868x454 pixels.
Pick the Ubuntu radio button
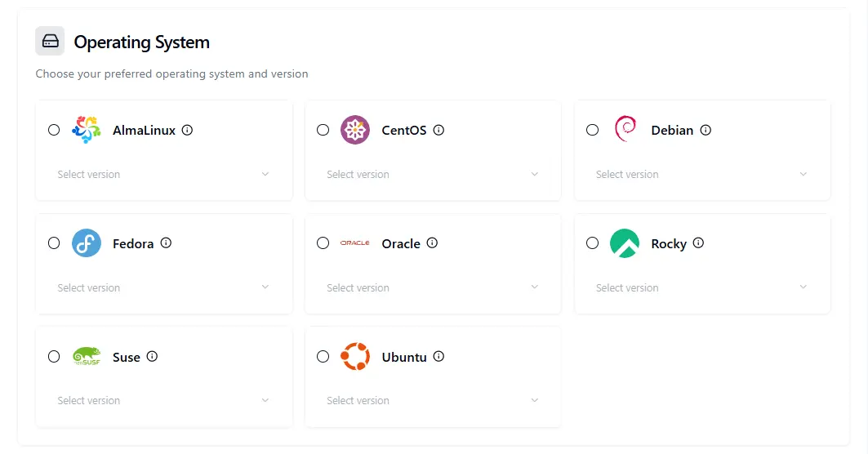[x=323, y=357]
